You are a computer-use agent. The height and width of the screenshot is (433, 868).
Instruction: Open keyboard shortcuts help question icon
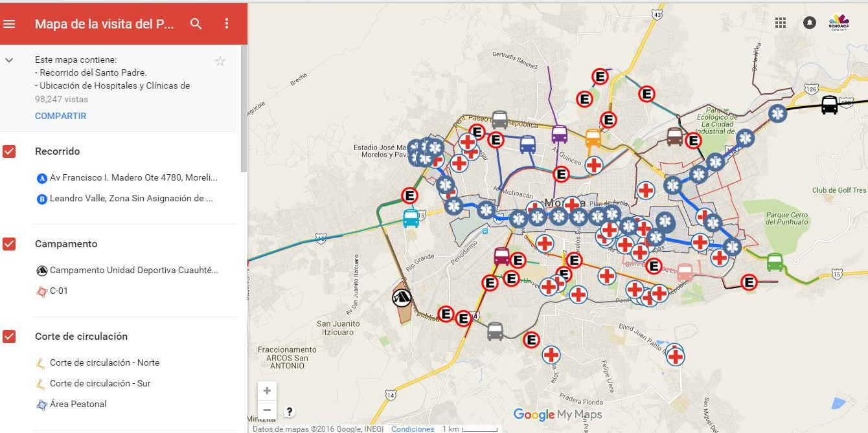click(290, 412)
